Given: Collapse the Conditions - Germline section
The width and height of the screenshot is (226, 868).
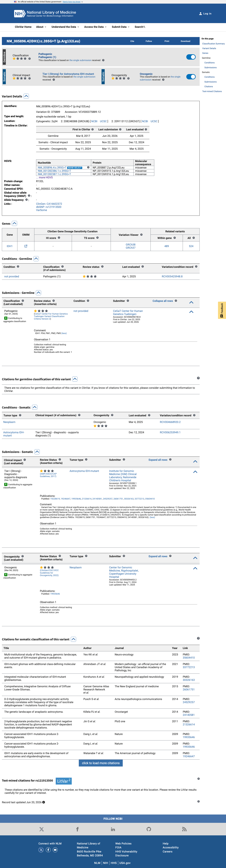Looking at the screenshot, I should point(36,259).
